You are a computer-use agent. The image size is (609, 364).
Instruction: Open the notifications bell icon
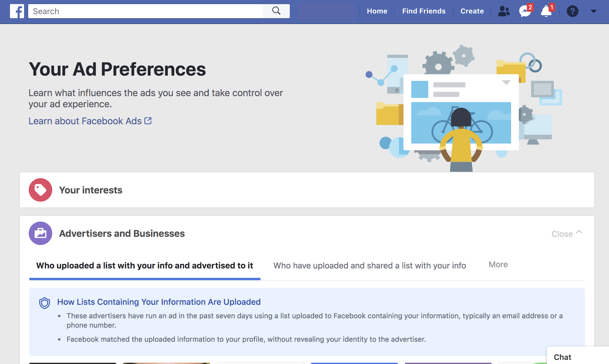(x=546, y=11)
